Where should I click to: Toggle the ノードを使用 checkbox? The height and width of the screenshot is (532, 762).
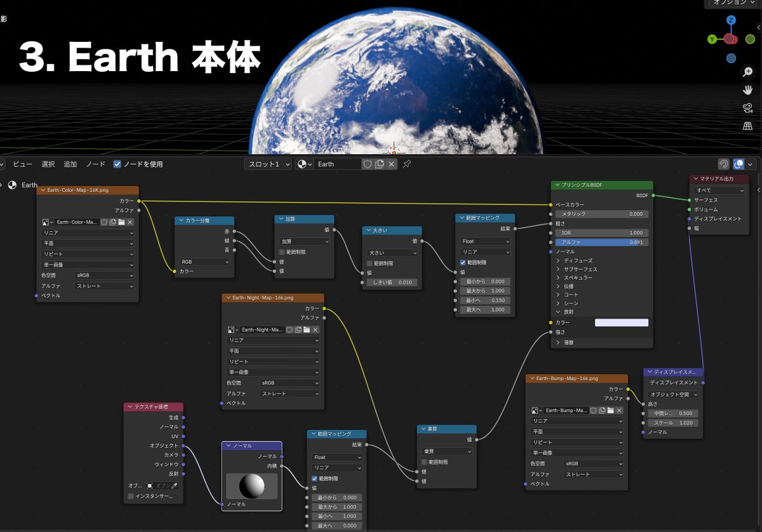tap(117, 164)
